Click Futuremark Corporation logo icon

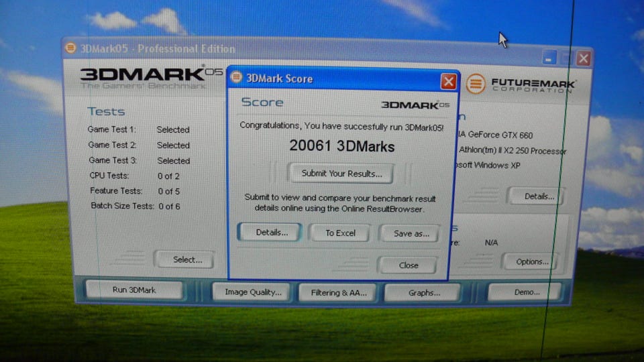coord(475,83)
